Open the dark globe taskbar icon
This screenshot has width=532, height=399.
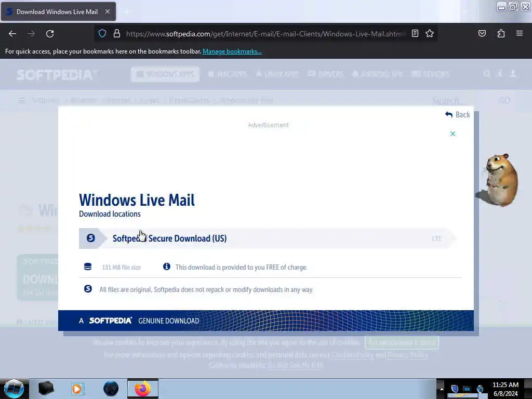(111, 389)
